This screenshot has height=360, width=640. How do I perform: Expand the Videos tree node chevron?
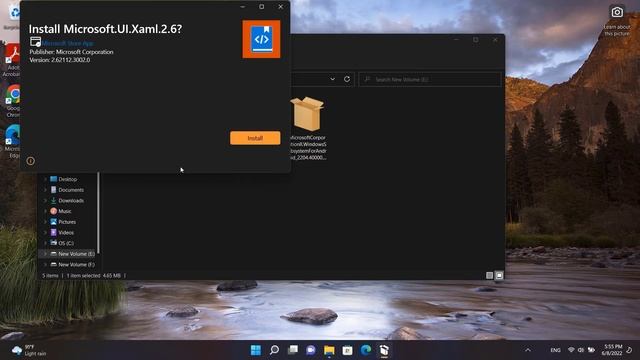tap(45, 232)
